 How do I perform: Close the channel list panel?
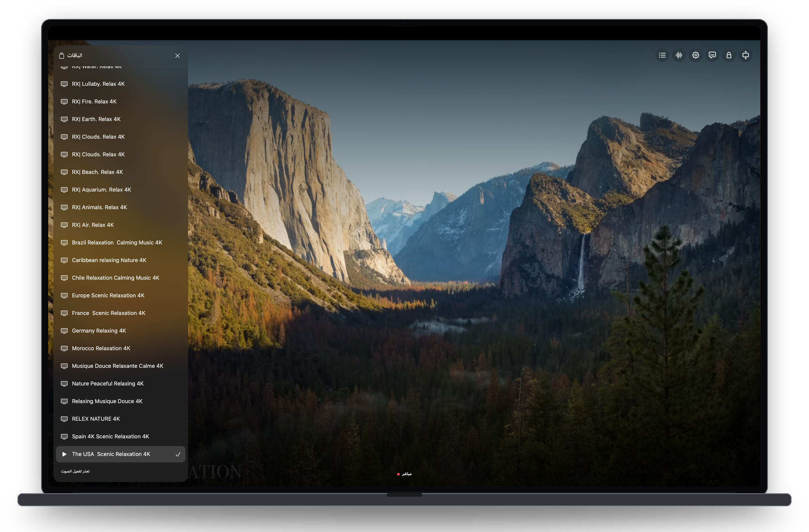coord(178,56)
